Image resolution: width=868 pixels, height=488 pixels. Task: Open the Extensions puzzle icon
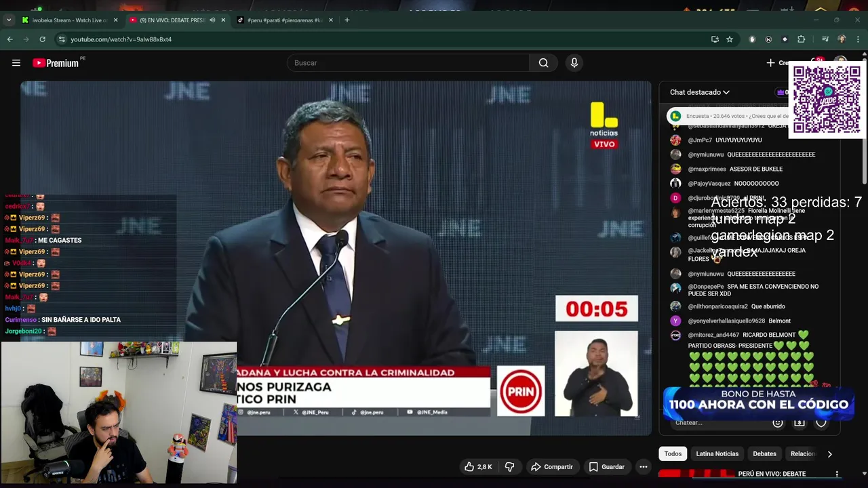tap(801, 39)
